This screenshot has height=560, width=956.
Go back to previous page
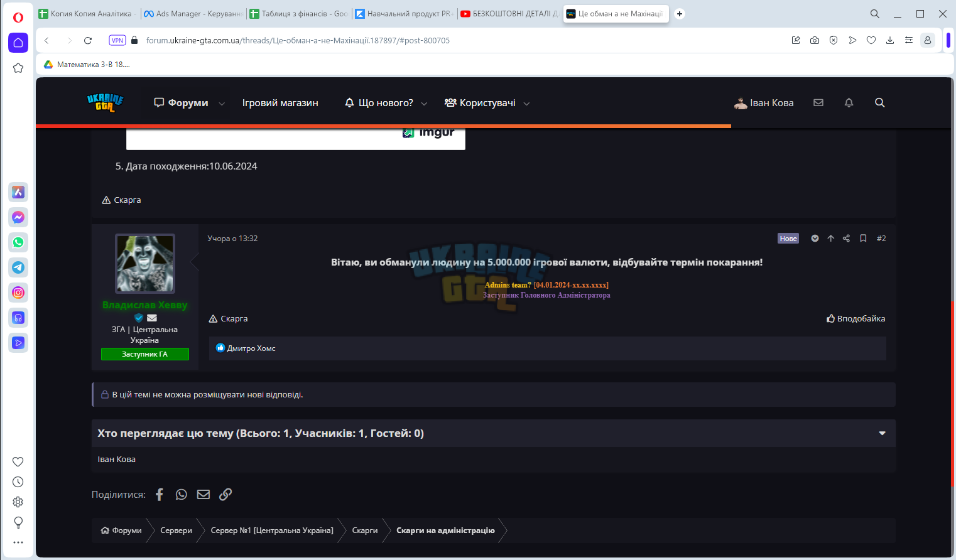[x=46, y=40]
